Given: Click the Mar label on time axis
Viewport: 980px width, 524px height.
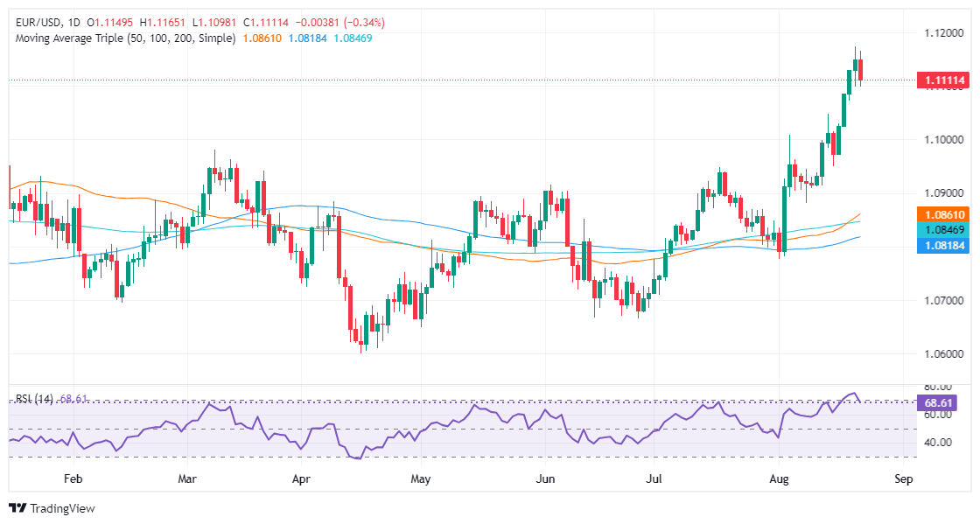Looking at the screenshot, I should click(x=187, y=479).
